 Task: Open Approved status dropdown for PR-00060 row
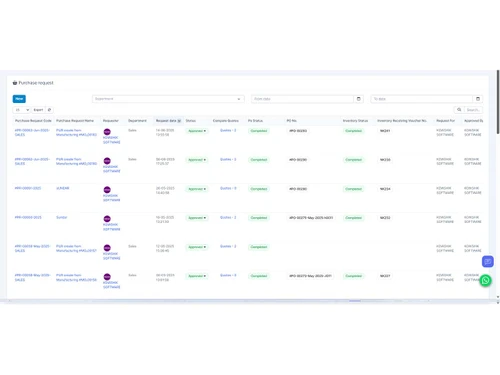pos(197,218)
